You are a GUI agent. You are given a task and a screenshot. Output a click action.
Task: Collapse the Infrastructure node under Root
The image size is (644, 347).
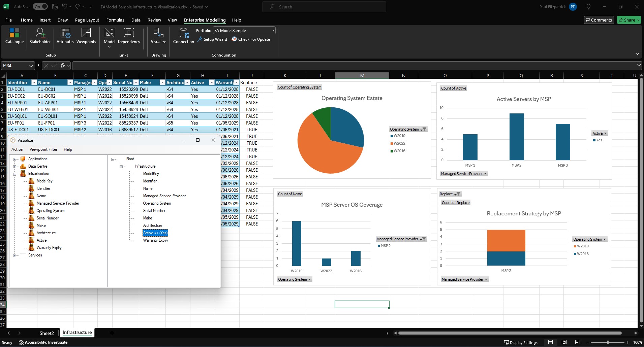pos(121,166)
